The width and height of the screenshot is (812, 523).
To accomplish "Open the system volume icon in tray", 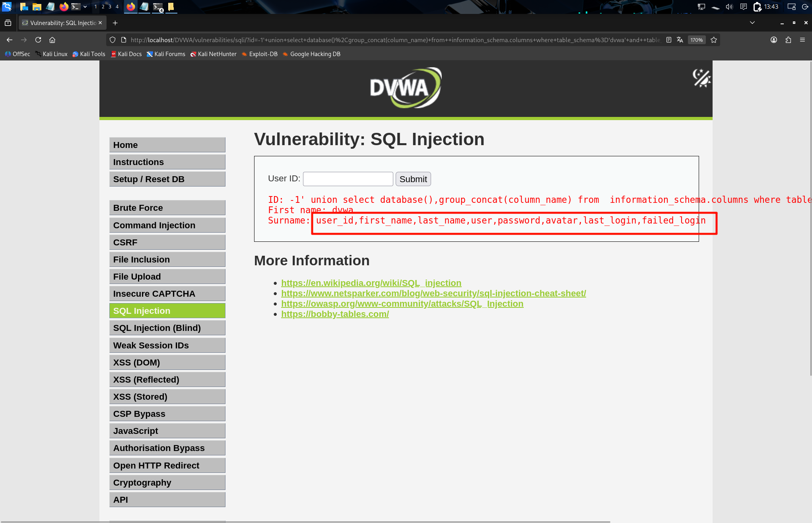I will click(729, 7).
